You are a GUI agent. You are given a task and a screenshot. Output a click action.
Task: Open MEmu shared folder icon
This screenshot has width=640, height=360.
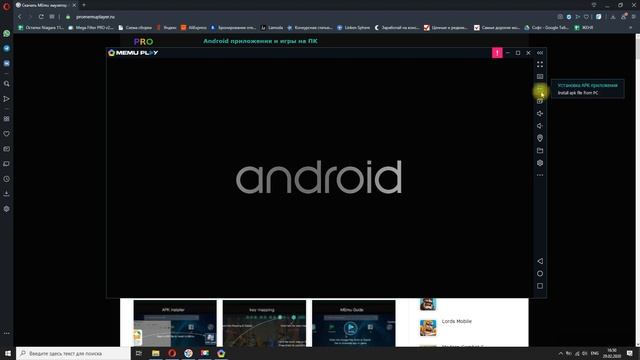(540, 151)
